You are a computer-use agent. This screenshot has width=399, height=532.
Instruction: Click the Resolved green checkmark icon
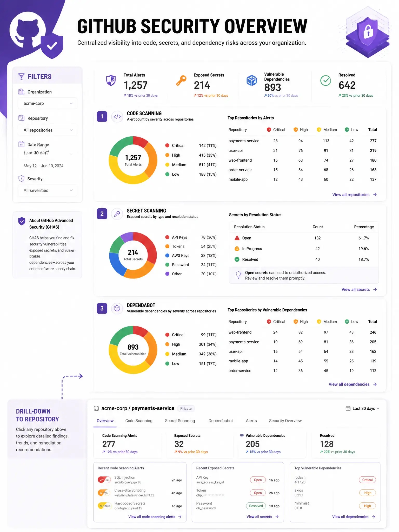[x=325, y=81]
